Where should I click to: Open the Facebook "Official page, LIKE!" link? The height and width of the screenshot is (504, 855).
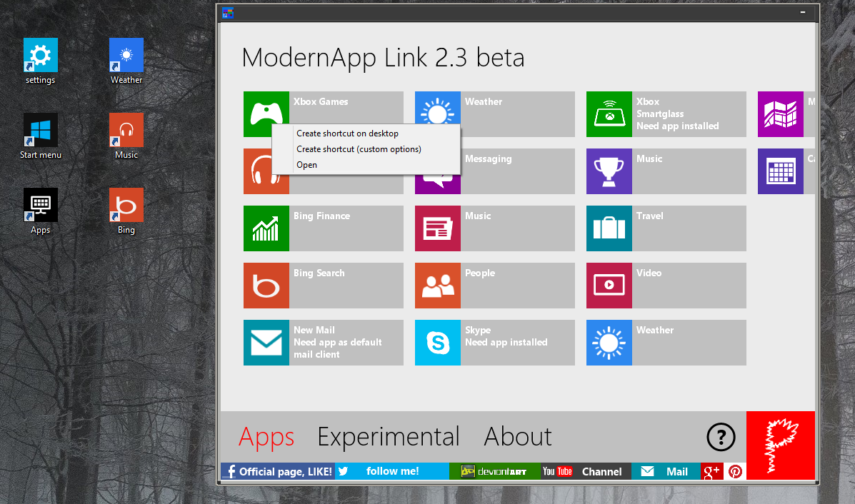coord(278,471)
